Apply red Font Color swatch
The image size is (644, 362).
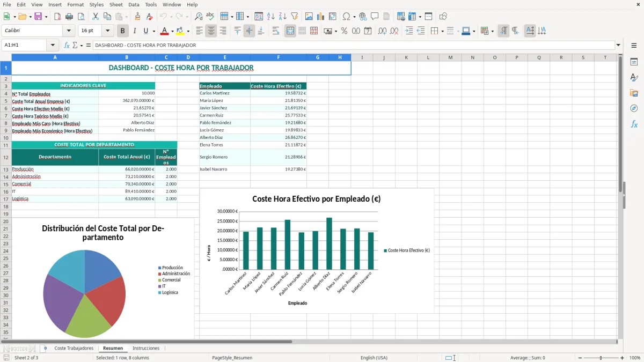[165, 31]
